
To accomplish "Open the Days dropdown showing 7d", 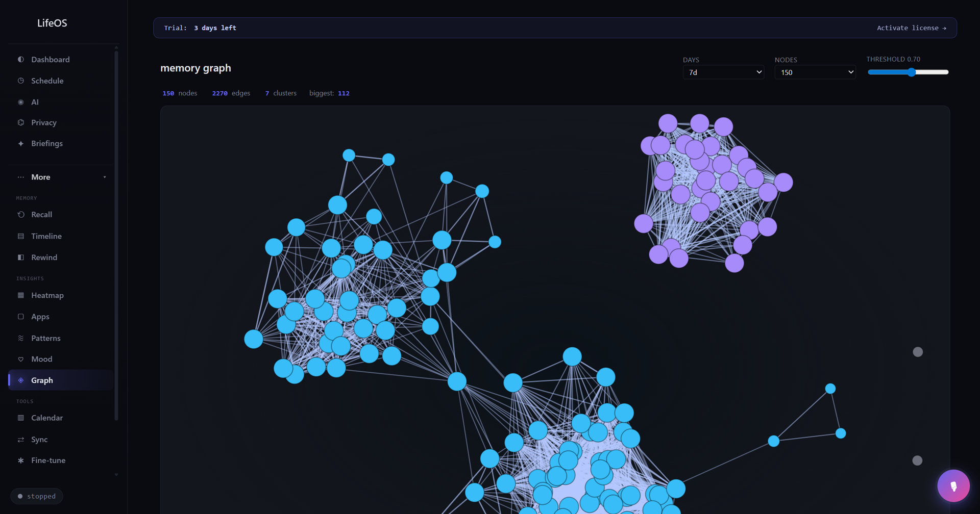I will click(723, 72).
